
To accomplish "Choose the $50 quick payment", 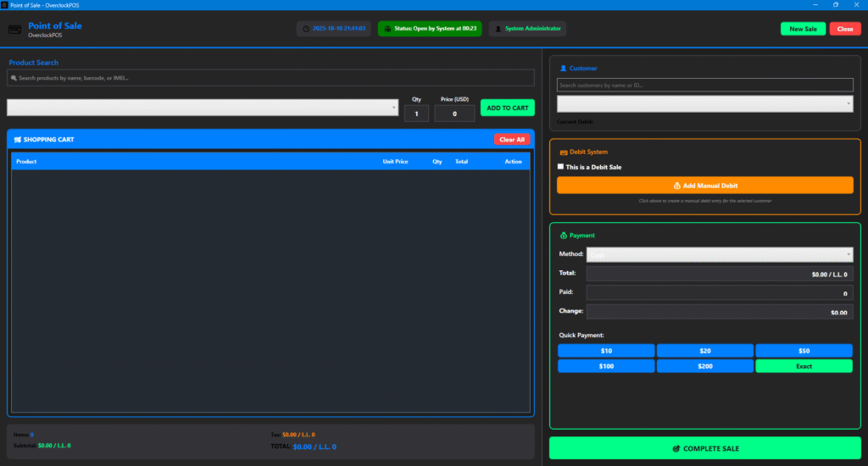I will (803, 351).
